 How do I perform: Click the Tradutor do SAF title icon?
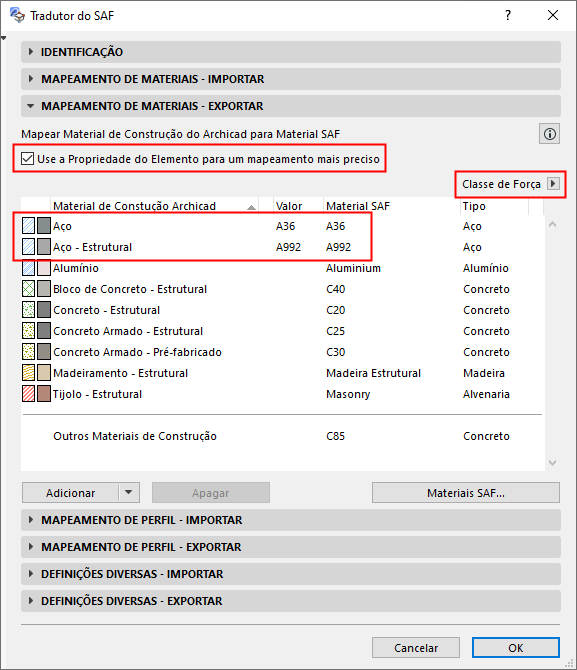click(x=18, y=15)
